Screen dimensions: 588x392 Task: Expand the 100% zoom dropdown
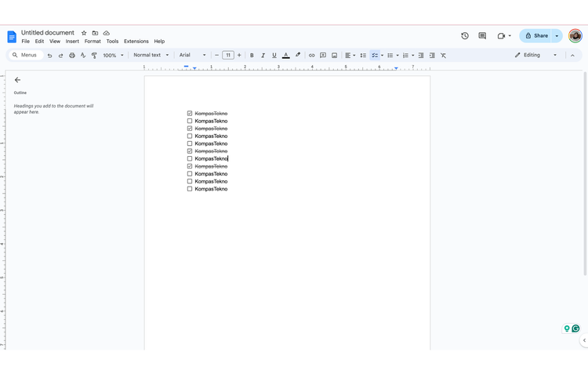pyautogui.click(x=113, y=56)
